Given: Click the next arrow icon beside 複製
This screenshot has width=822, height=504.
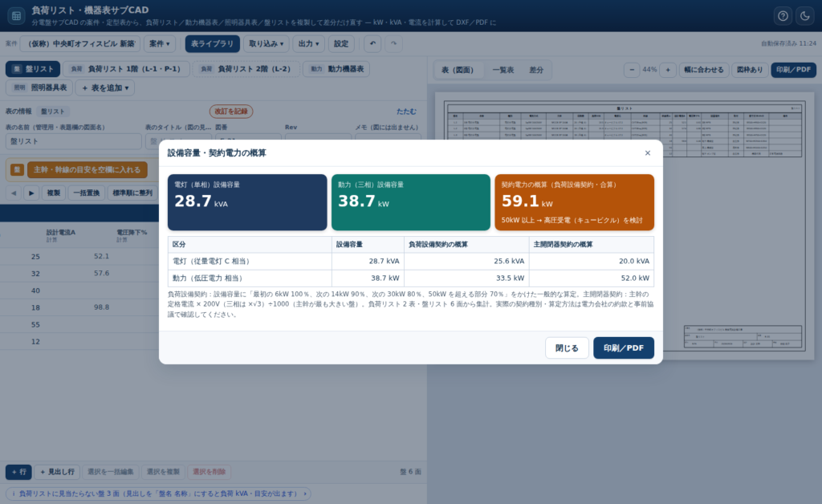Looking at the screenshot, I should [31, 193].
